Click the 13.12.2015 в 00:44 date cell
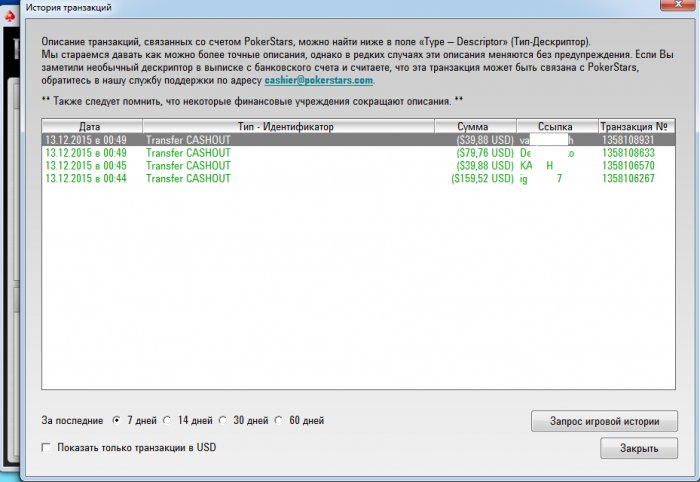Viewport: 700px width, 482px height. tap(86, 179)
